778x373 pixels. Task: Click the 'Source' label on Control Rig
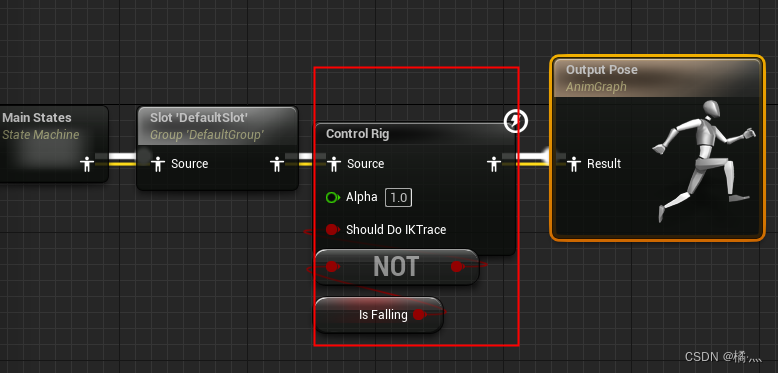coord(366,164)
